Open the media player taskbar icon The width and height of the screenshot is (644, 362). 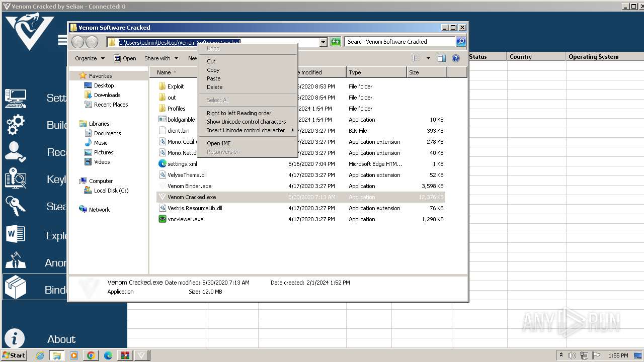coord(74,355)
